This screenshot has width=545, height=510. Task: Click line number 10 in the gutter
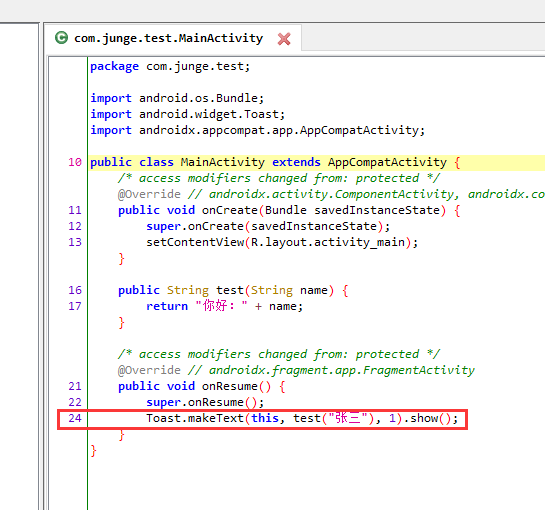pyautogui.click(x=75, y=162)
